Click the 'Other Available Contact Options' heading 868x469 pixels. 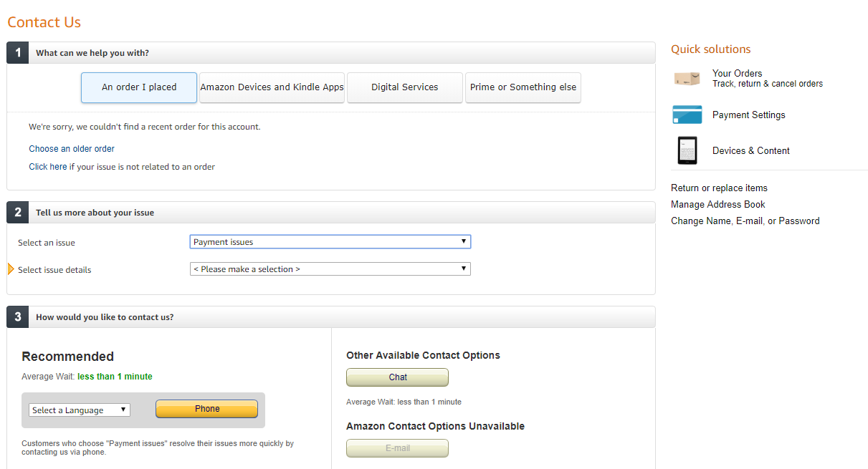(x=423, y=355)
